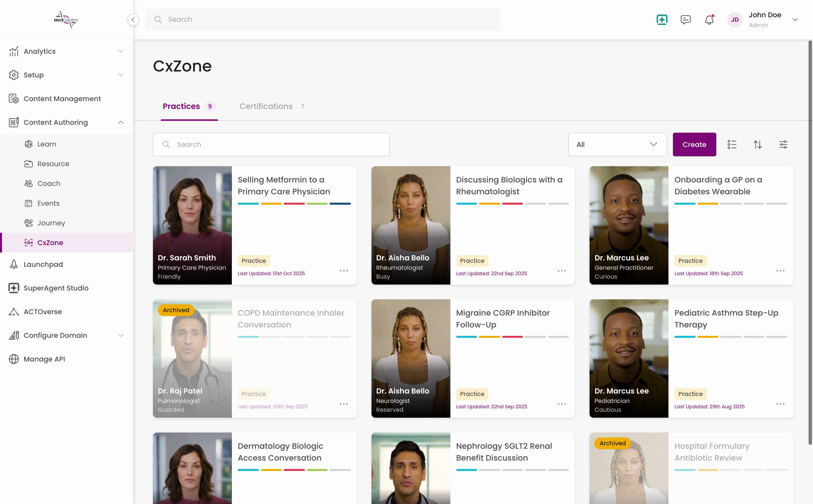This screenshot has height=504, width=813.
Task: Open more options on Migraine CGRP card
Action: [x=562, y=404]
